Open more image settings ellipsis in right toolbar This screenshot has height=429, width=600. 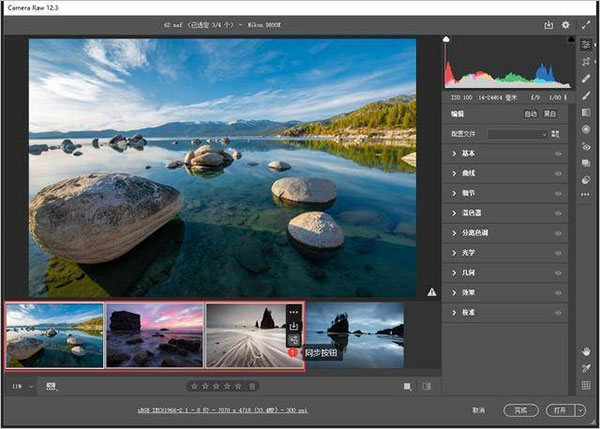pyautogui.click(x=585, y=195)
